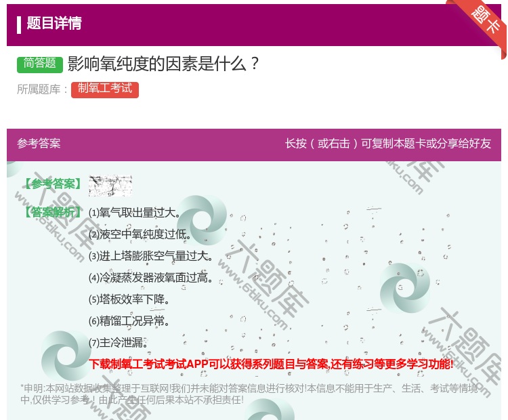The image size is (508, 420).
Task: Select answer line (1)氧气取出量过大
Action: (x=135, y=213)
